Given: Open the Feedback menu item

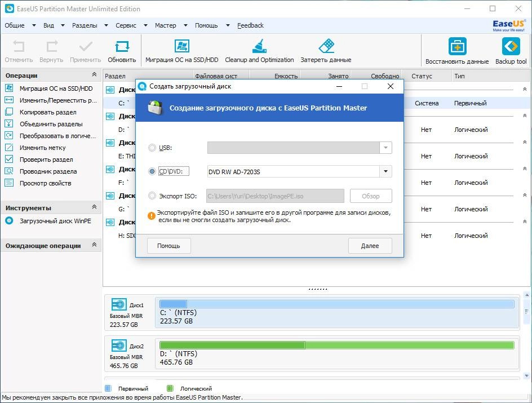Looking at the screenshot, I should (x=250, y=25).
